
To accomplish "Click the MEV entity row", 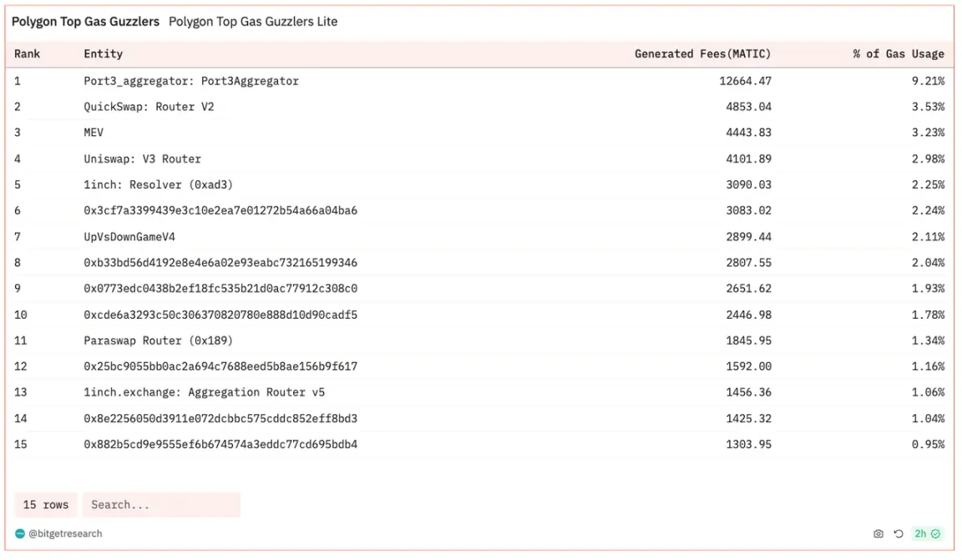I will point(94,133).
